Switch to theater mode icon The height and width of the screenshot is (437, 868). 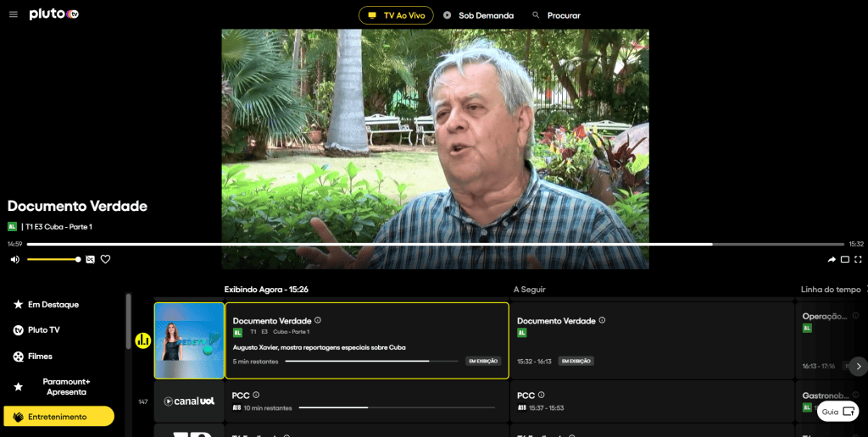(845, 259)
